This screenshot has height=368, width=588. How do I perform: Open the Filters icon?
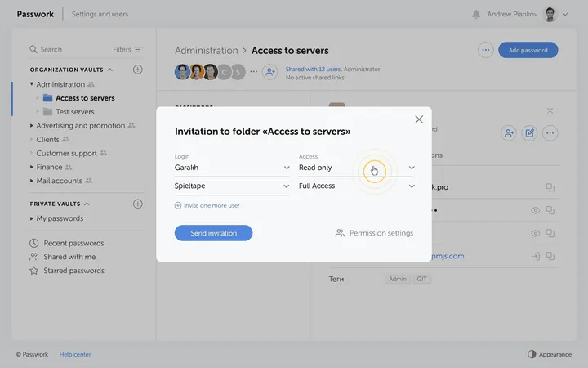(x=138, y=50)
